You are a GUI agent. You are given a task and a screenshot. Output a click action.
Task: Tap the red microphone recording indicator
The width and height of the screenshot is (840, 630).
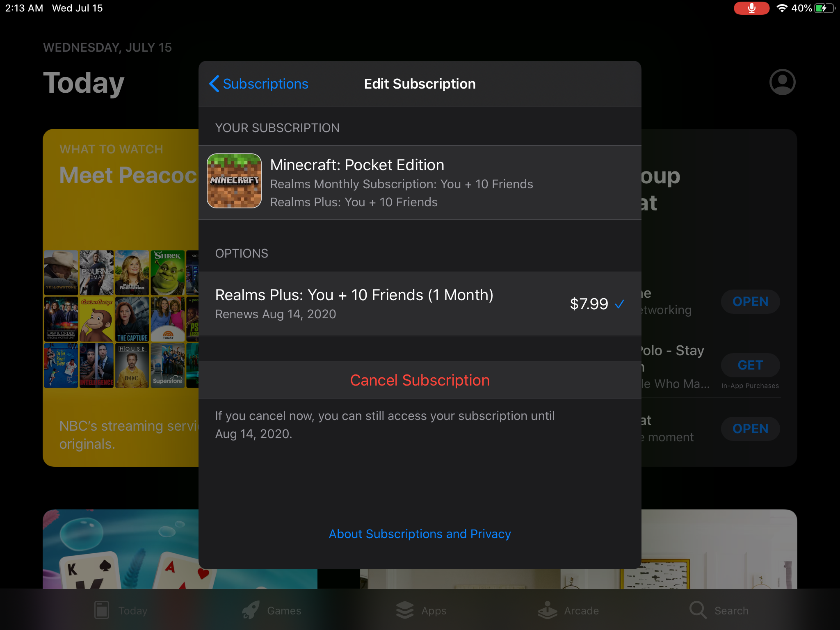pyautogui.click(x=751, y=8)
